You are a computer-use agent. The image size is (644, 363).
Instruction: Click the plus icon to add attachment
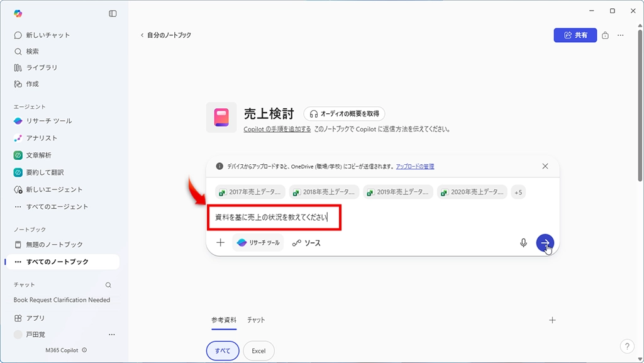(x=221, y=243)
